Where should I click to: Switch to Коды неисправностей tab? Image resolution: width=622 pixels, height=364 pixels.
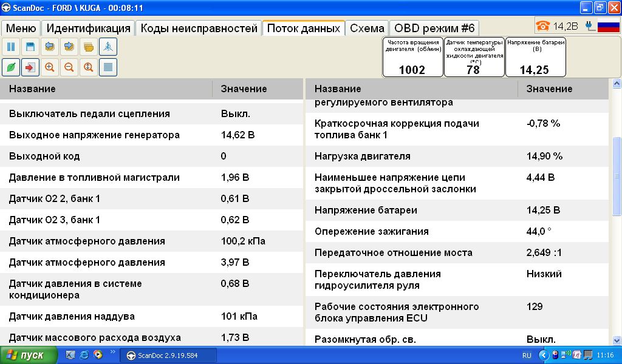pos(199,29)
